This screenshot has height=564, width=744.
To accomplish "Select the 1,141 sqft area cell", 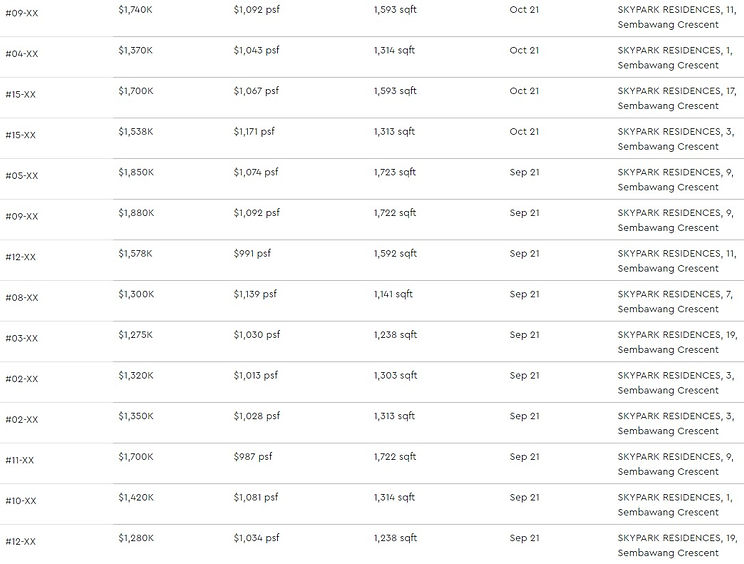I will [393, 294].
